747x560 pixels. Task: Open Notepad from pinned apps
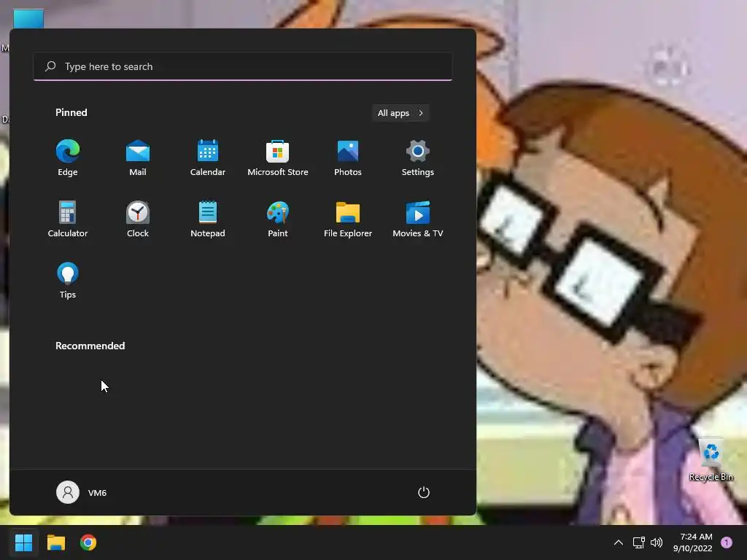coord(208,219)
